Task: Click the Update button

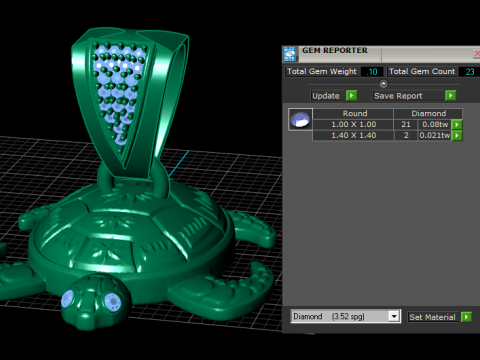Action: point(327,96)
